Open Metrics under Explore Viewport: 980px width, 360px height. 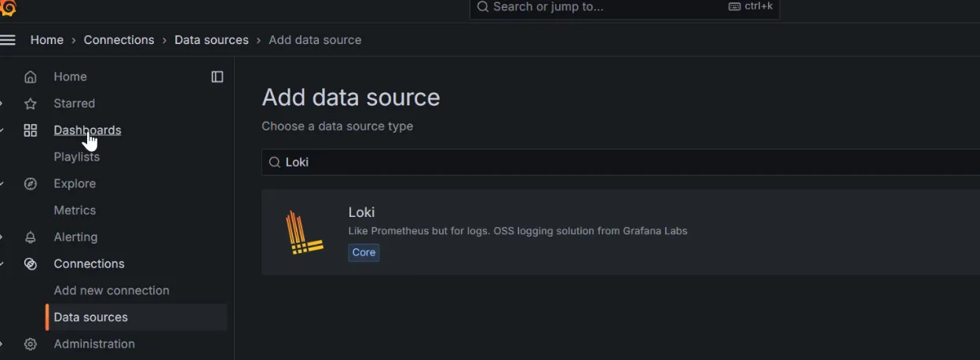tap(75, 211)
